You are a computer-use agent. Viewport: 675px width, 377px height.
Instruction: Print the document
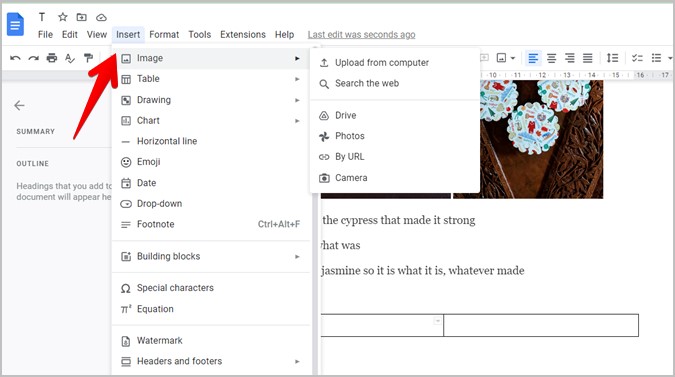coord(52,58)
